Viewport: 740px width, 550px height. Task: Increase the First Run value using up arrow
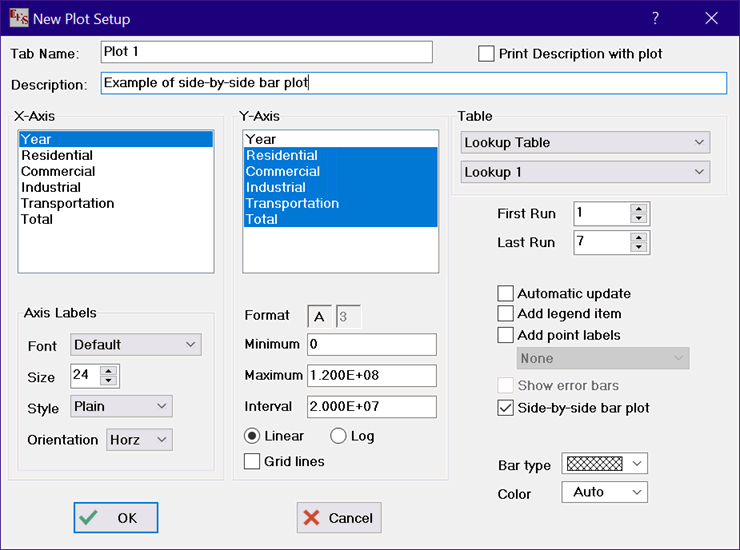[639, 208]
